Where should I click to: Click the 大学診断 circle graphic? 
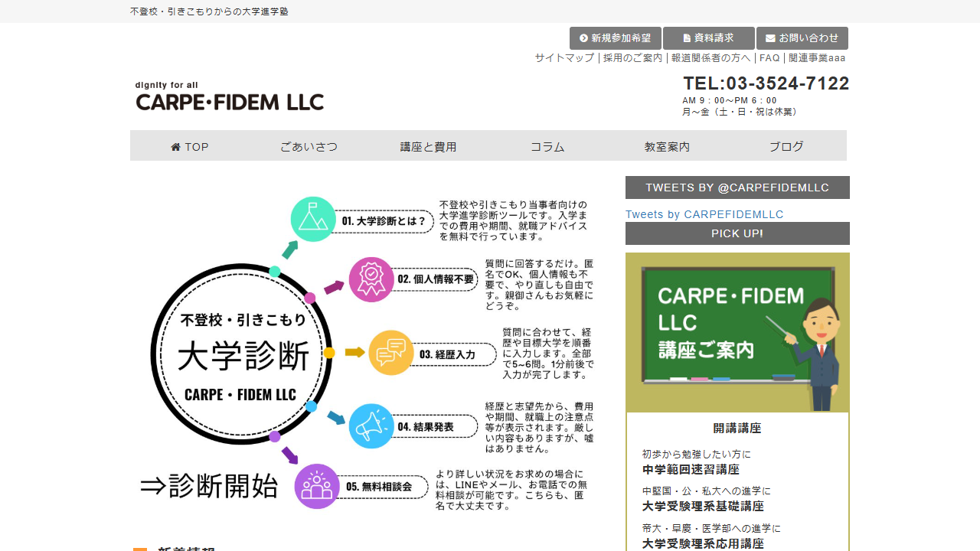point(241,354)
